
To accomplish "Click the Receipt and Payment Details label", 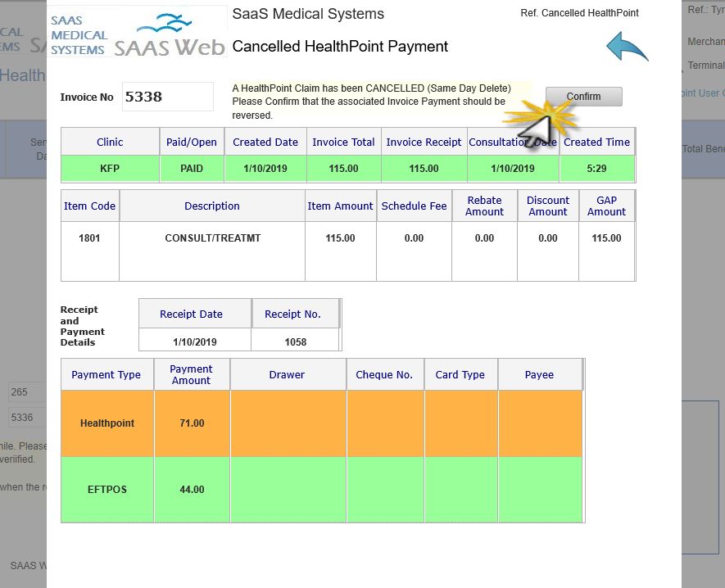I will point(82,326).
